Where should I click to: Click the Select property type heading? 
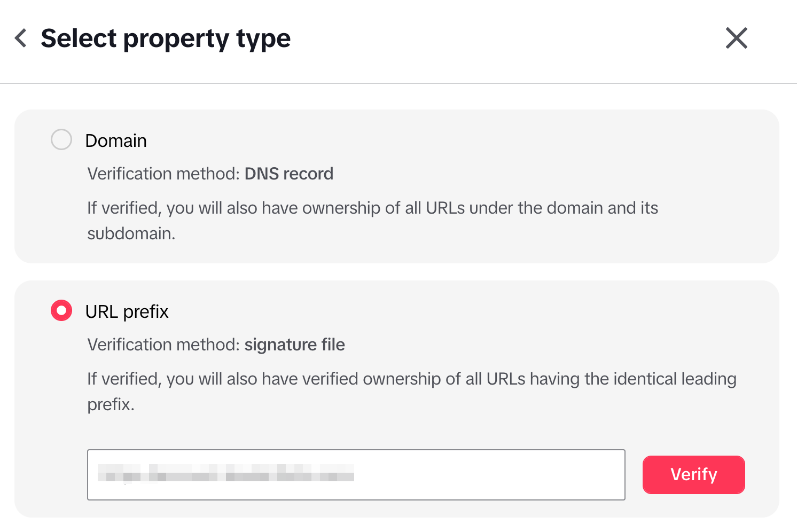[x=166, y=38]
